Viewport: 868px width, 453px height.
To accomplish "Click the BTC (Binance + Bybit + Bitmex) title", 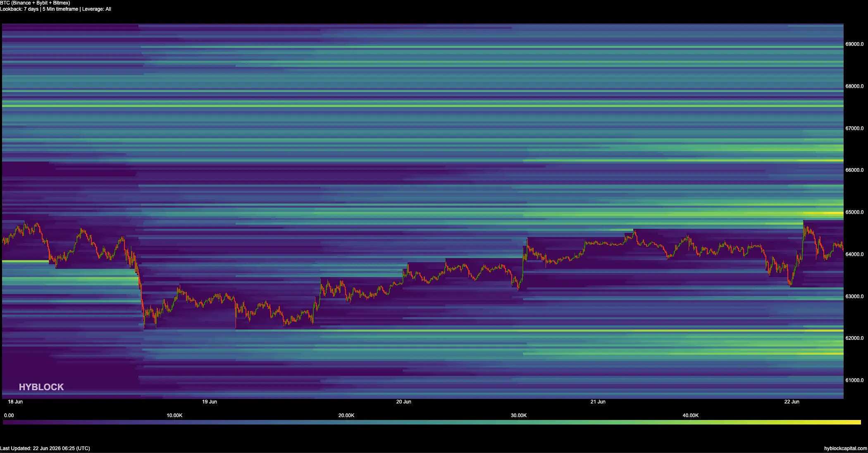I will [35, 3].
